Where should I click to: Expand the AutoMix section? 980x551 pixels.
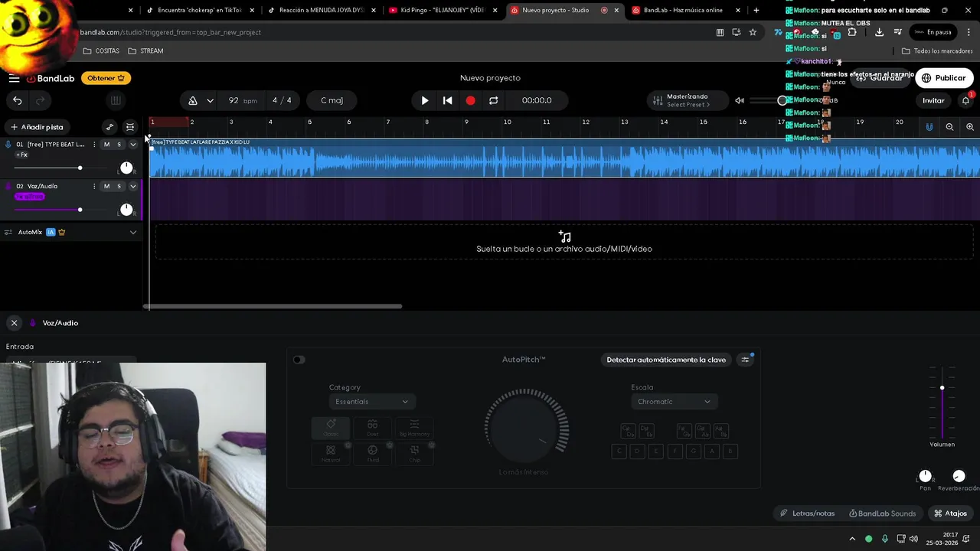132,232
